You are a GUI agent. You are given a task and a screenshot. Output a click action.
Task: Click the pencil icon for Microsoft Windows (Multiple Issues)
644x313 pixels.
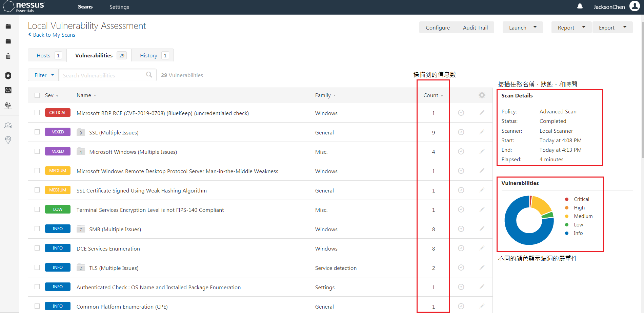[x=482, y=151]
